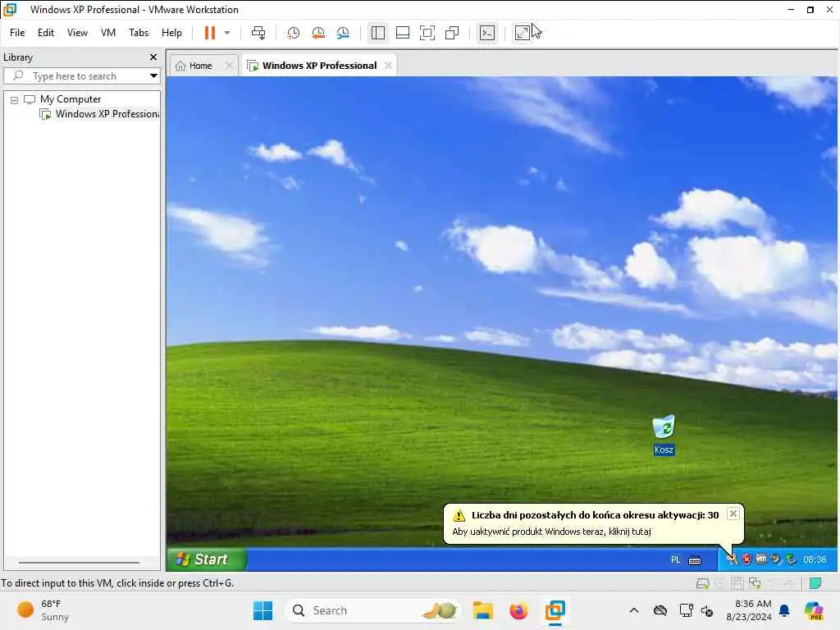Click the USB device status icon
The height and width of the screenshot is (630, 840).
[788, 583]
